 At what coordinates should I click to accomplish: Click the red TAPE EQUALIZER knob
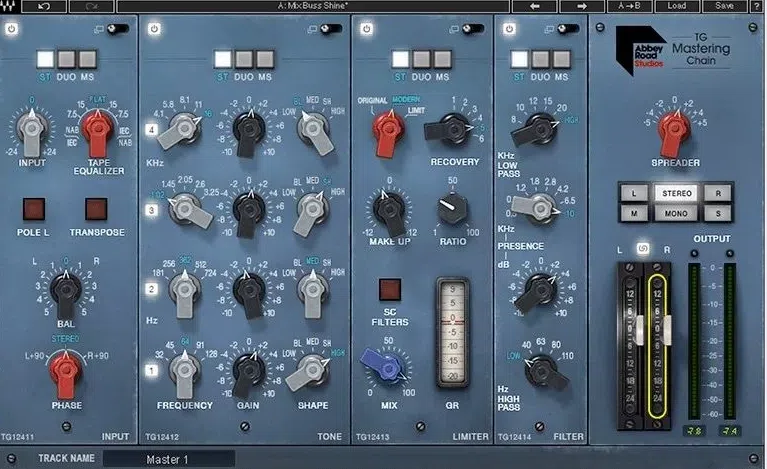pos(98,130)
